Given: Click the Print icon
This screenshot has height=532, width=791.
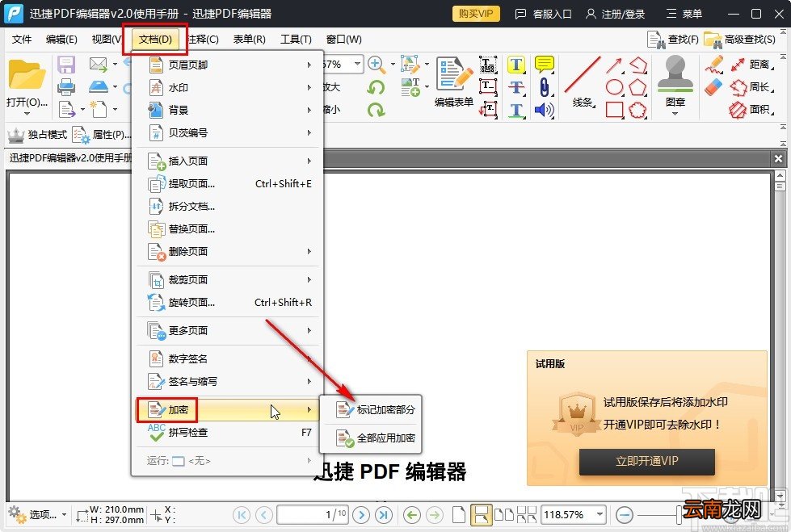Looking at the screenshot, I should point(66,87).
